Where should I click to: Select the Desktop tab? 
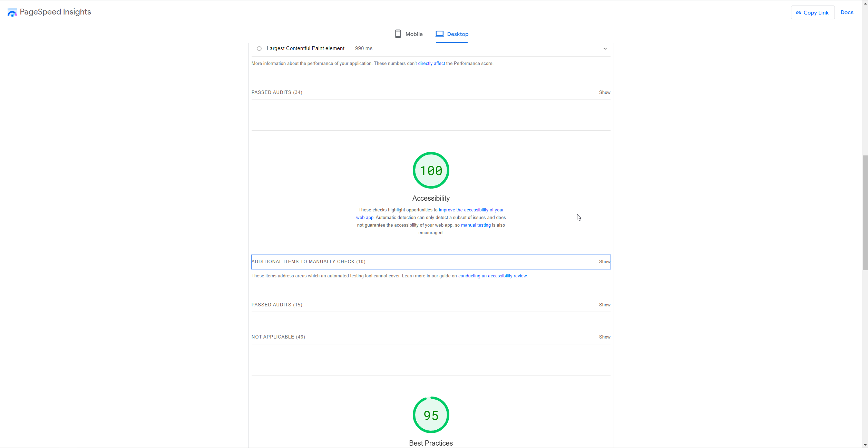click(457, 34)
